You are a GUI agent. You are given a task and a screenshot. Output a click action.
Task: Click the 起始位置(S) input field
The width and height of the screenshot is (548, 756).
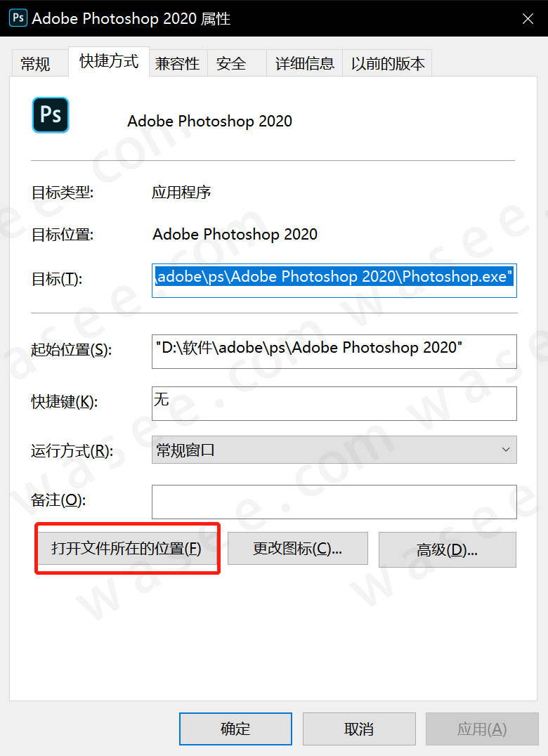[334, 351]
